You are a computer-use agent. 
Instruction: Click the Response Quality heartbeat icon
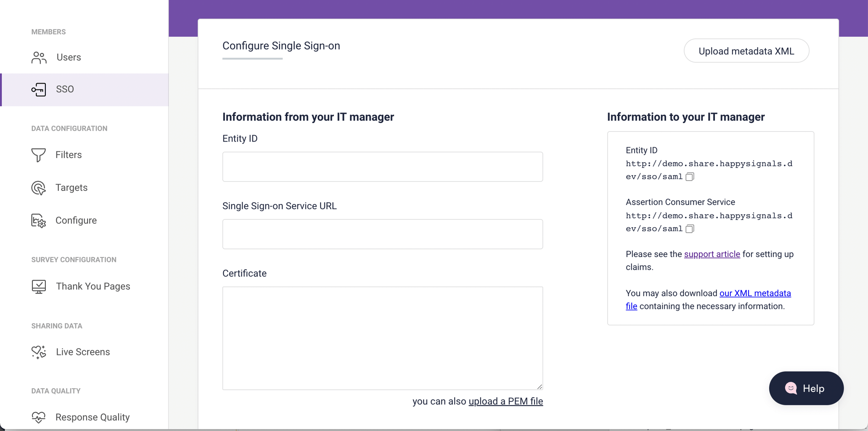coord(39,417)
